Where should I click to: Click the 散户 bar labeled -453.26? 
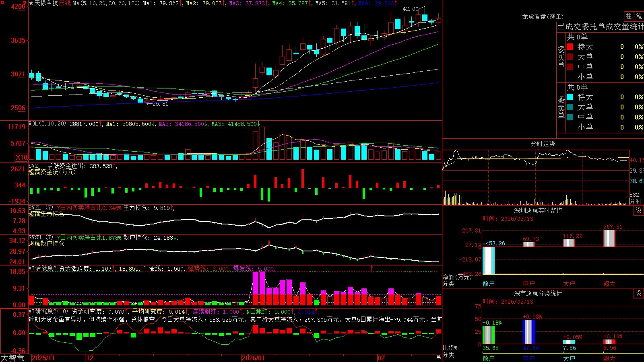(489, 260)
